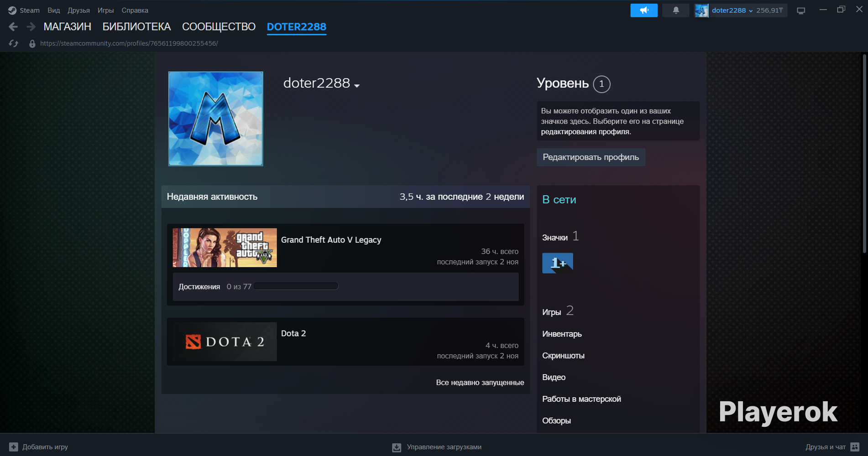Open the Steam menu
The image size is (868, 456).
(x=30, y=10)
